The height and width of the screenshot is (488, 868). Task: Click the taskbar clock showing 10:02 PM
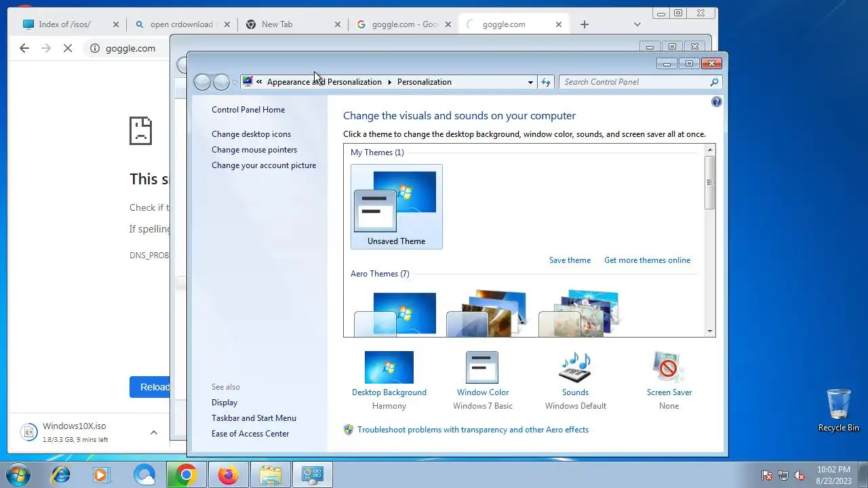coord(833,475)
